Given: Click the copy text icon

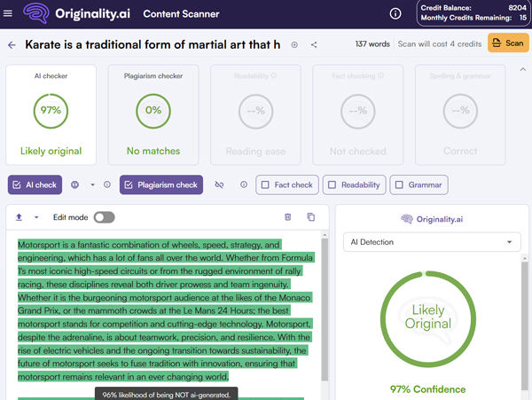Looking at the screenshot, I should (311, 217).
